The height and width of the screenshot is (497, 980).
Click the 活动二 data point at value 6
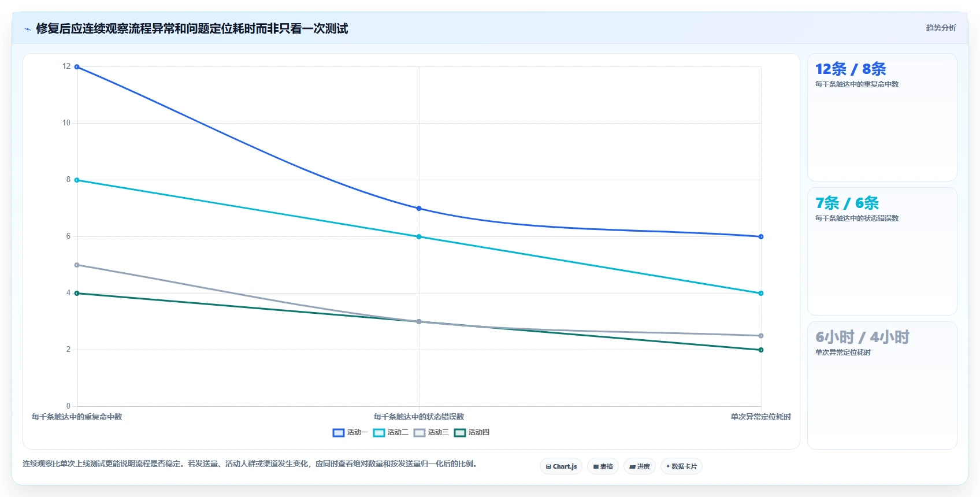tap(419, 237)
